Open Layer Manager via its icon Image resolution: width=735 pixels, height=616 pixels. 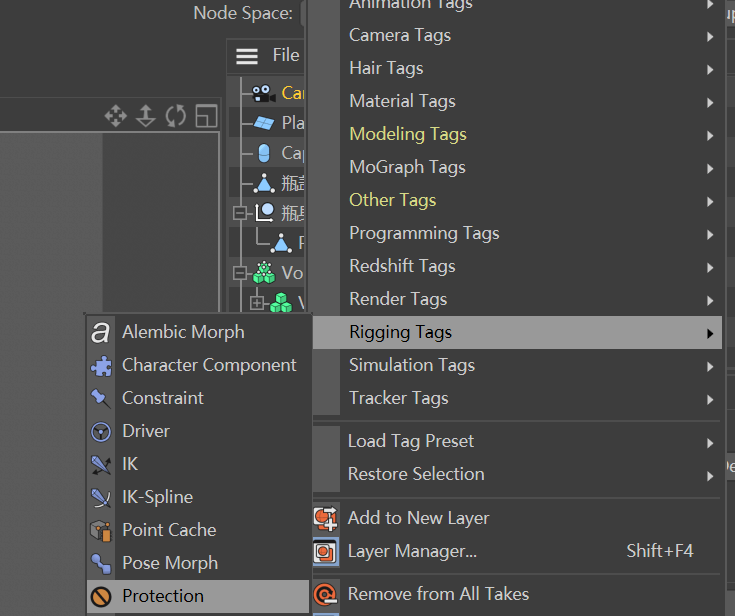326,552
